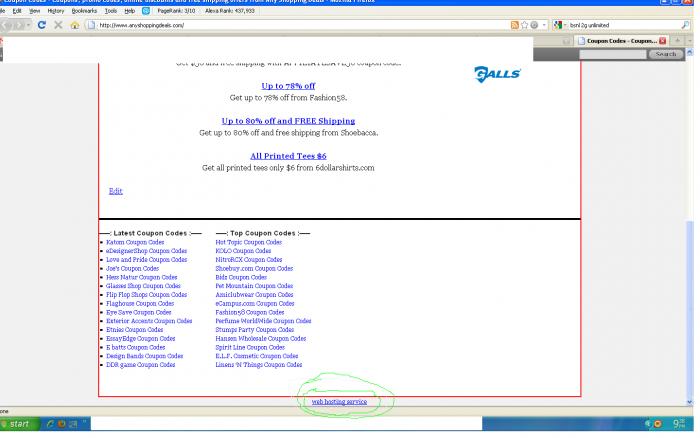Open the Up to 78% off link
Image resolution: width=700 pixels, height=438 pixels.
click(288, 86)
